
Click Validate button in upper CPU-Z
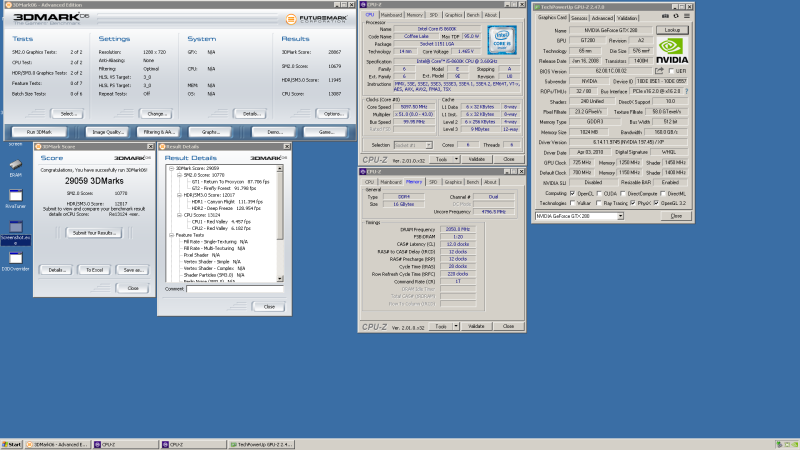(x=477, y=159)
